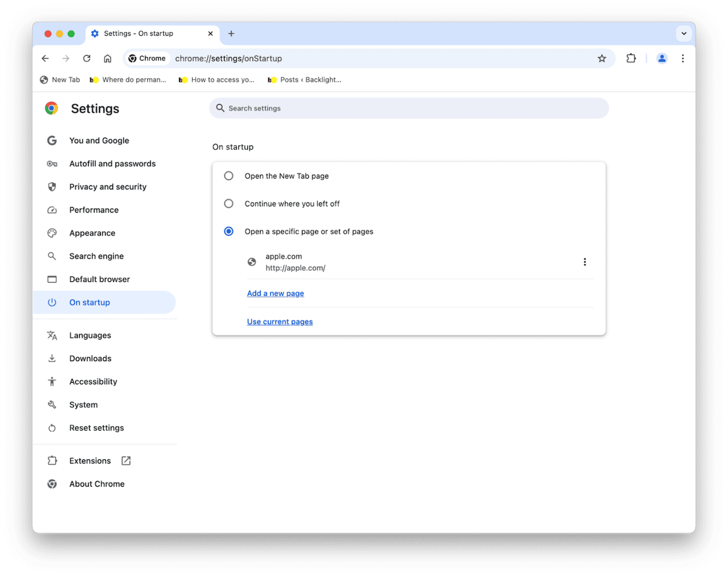728x576 pixels.
Task: Open the 'Posts ‹ Backlight...' bookmark
Action: click(x=305, y=80)
